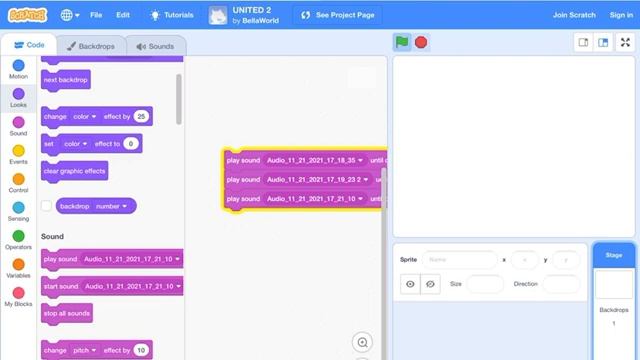This screenshot has width=640, height=360.
Task: Open pitch dropdown in change effect block
Action: (84, 350)
